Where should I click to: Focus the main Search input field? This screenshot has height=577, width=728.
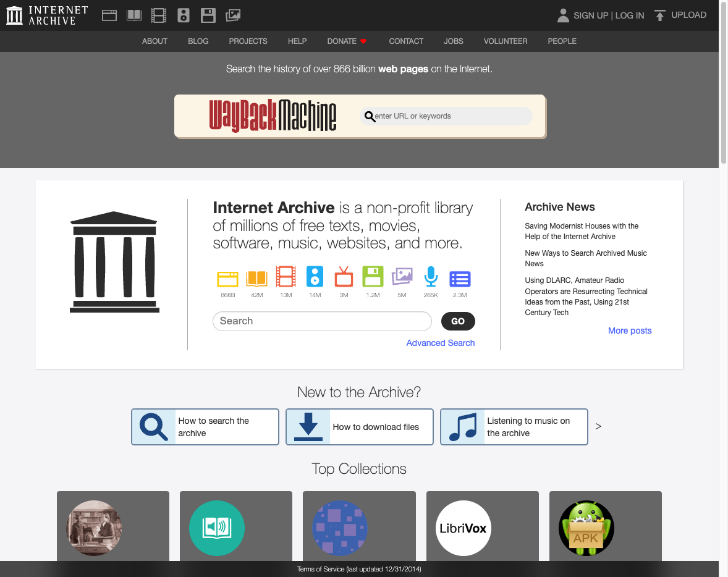click(322, 321)
